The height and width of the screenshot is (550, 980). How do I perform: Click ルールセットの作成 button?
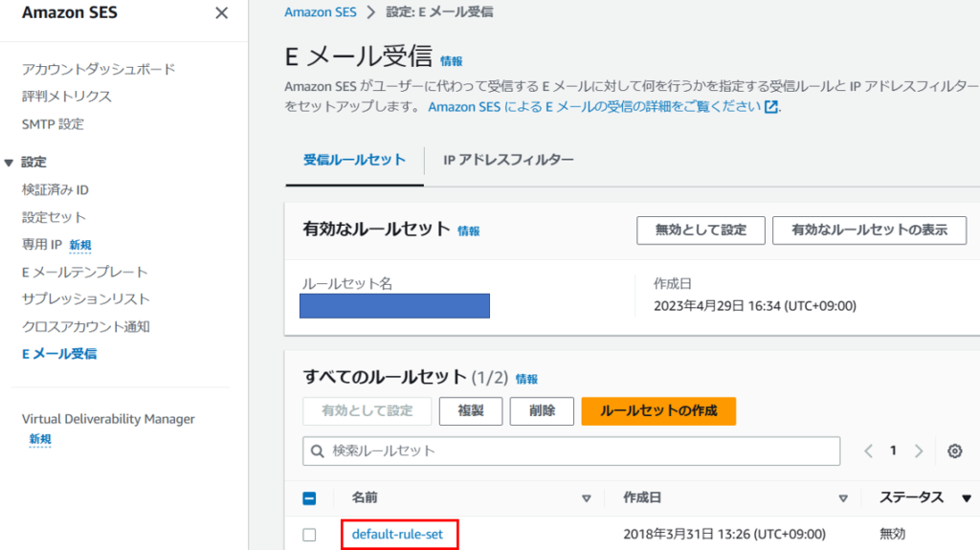tap(658, 411)
